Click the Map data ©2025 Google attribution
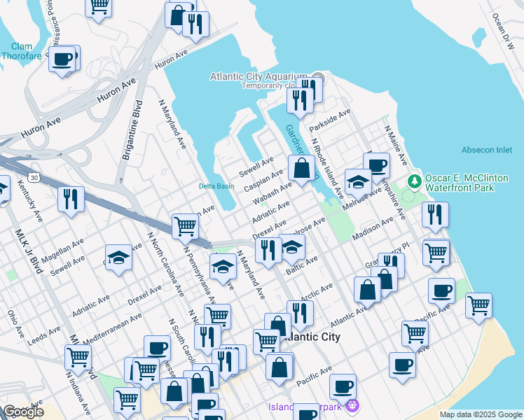 [x=481, y=414]
